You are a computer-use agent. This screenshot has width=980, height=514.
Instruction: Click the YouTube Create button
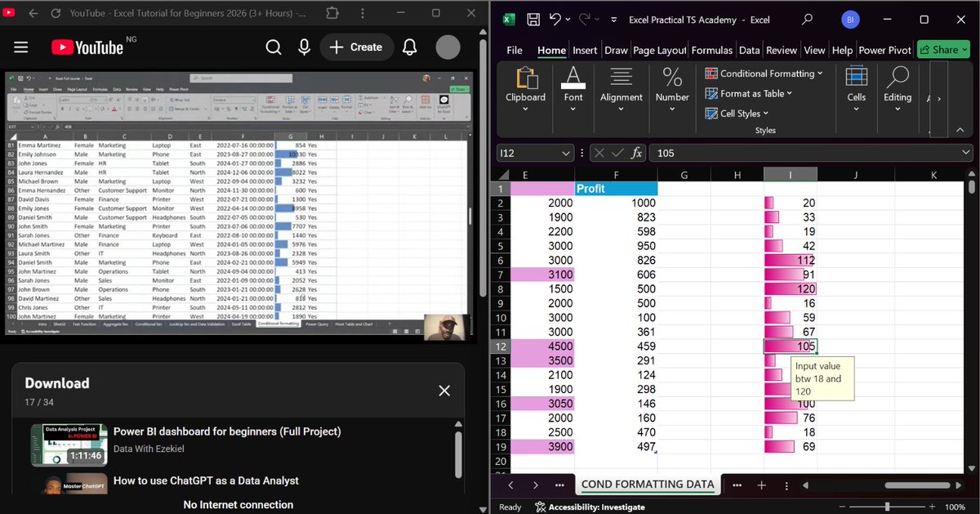[356, 47]
